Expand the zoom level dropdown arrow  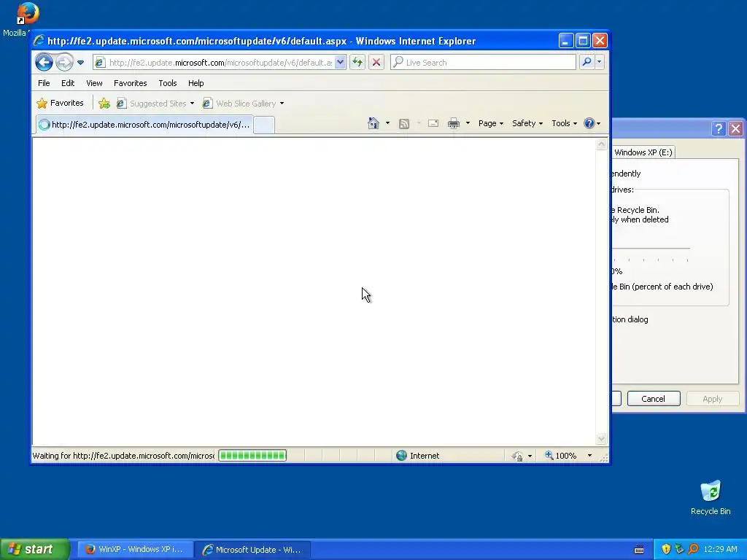pyautogui.click(x=589, y=456)
